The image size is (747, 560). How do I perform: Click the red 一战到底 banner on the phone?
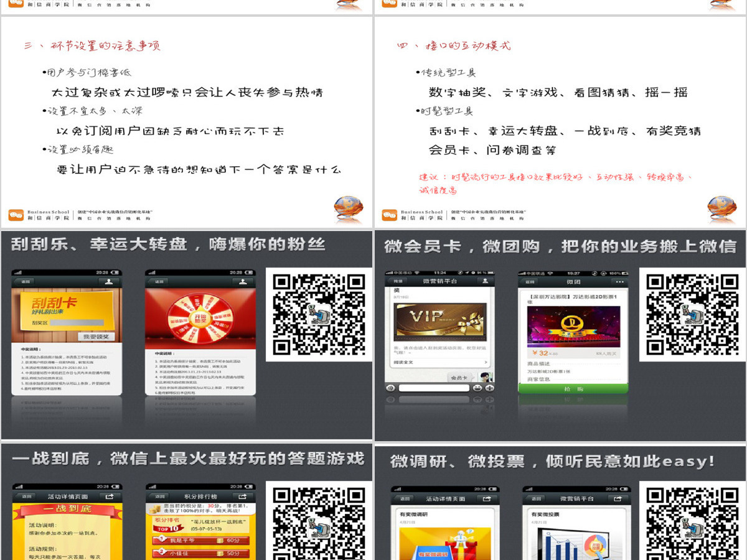coord(67,510)
